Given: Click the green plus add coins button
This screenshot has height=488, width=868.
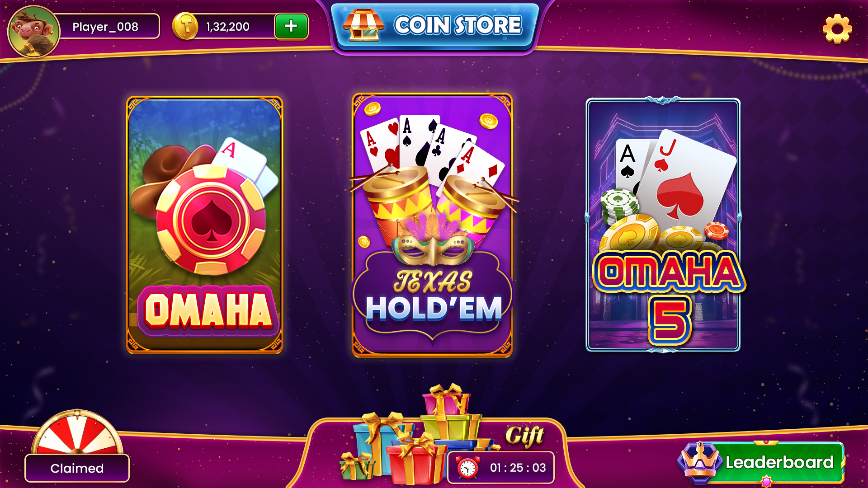Looking at the screenshot, I should click(x=291, y=26).
